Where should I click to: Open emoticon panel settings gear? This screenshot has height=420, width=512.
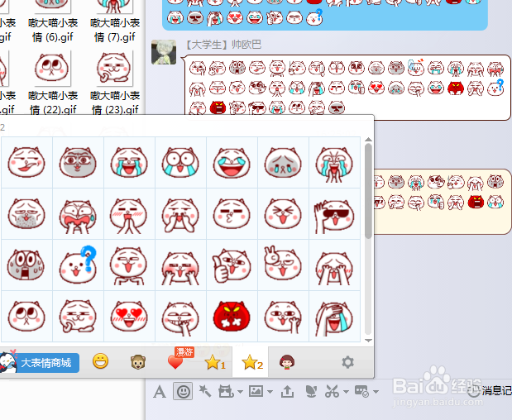(347, 362)
